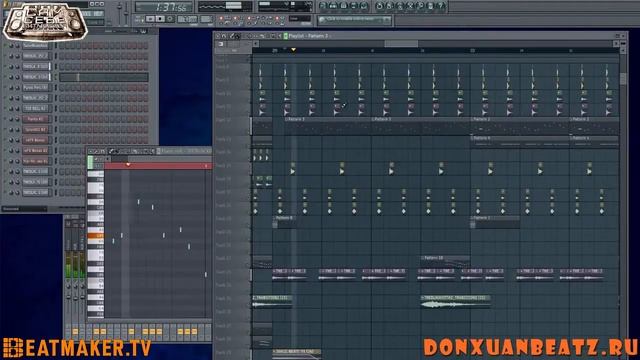Click the yellow playhead marker in playlist ruler

[293, 50]
